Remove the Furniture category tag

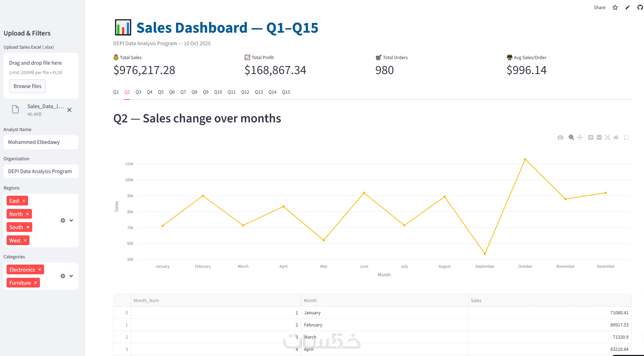point(35,283)
